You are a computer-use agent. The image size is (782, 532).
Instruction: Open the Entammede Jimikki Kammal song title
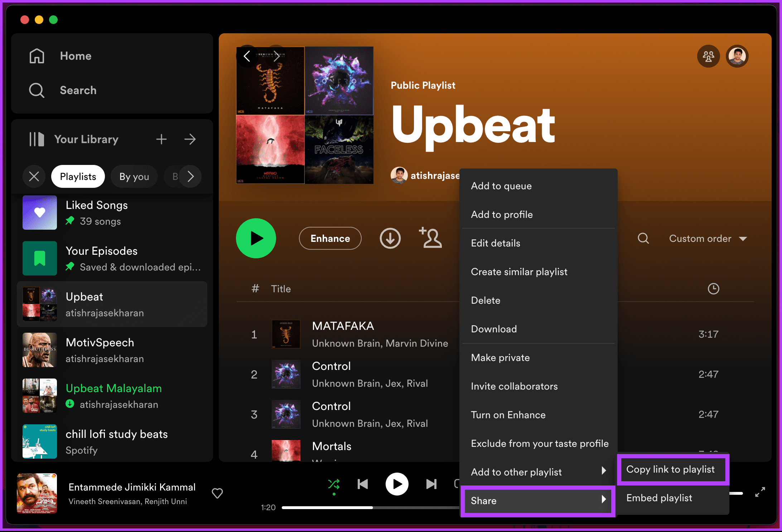click(132, 487)
